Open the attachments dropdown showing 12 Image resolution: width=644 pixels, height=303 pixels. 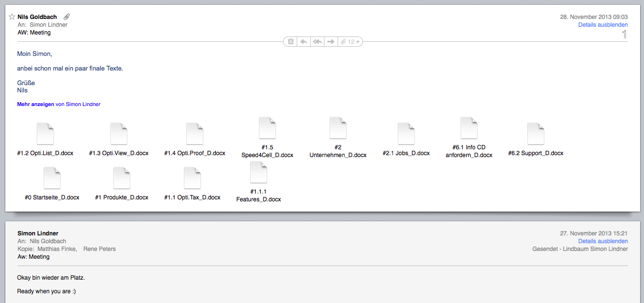point(350,42)
